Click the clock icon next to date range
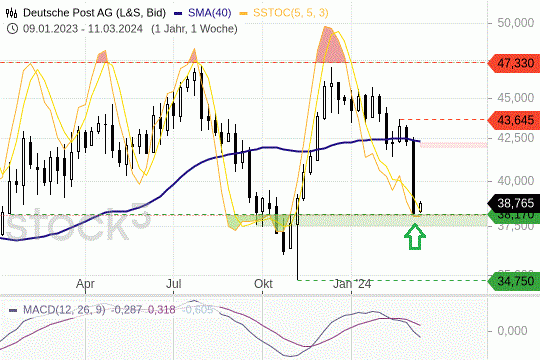Image resolution: width=540 pixels, height=360 pixels. click(x=12, y=29)
